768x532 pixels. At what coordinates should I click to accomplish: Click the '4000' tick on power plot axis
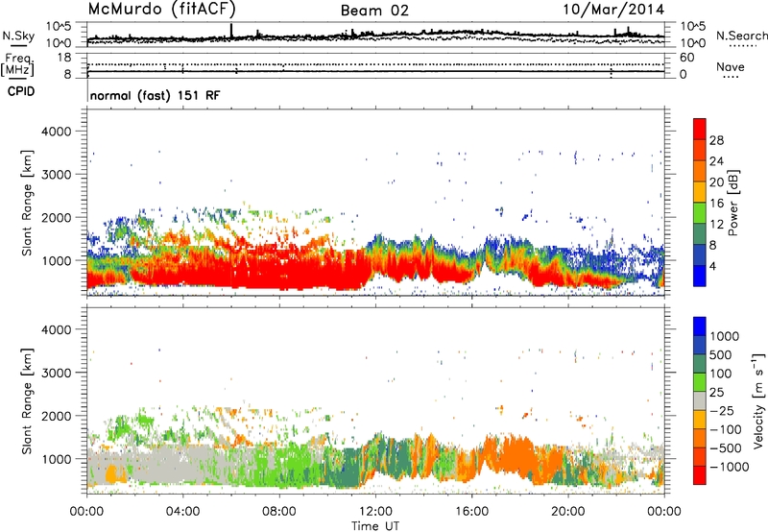click(57, 132)
